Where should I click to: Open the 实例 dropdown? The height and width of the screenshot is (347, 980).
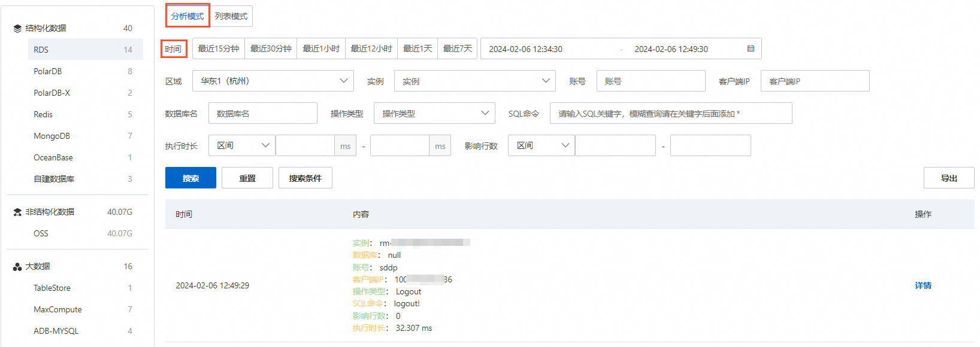tap(475, 81)
